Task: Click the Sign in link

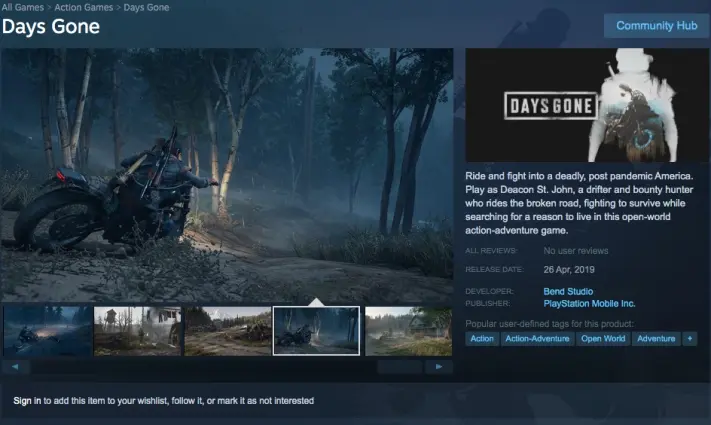Action: pyautogui.click(x=27, y=401)
